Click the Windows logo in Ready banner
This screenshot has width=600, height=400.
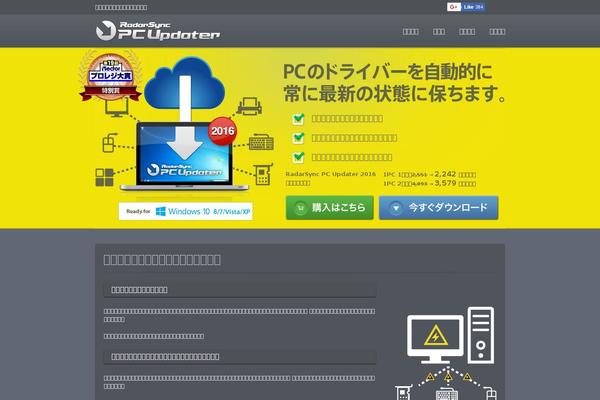[161, 211]
